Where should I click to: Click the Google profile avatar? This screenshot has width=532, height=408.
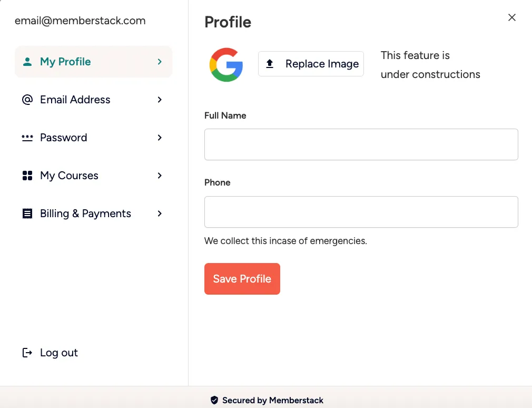(x=226, y=64)
